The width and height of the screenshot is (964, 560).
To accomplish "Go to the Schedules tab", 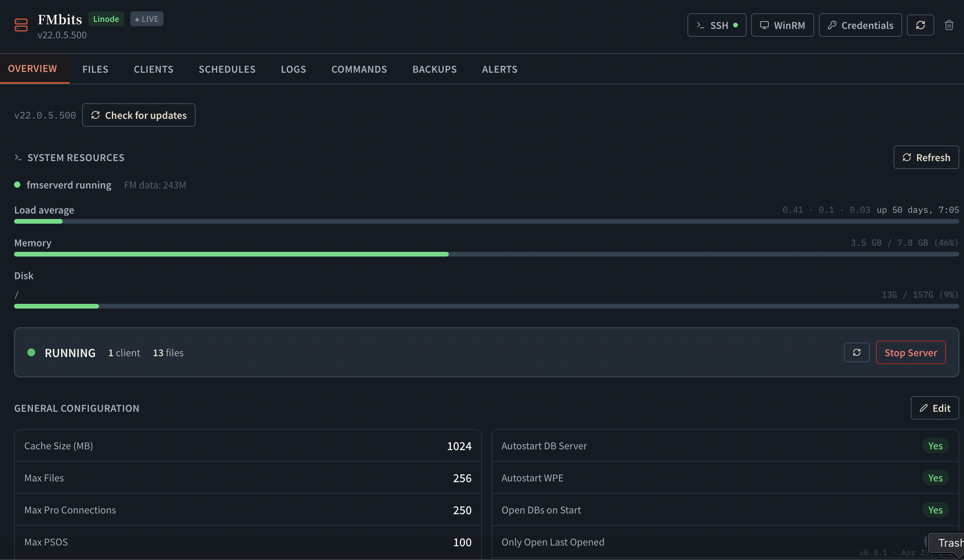I will click(x=227, y=69).
